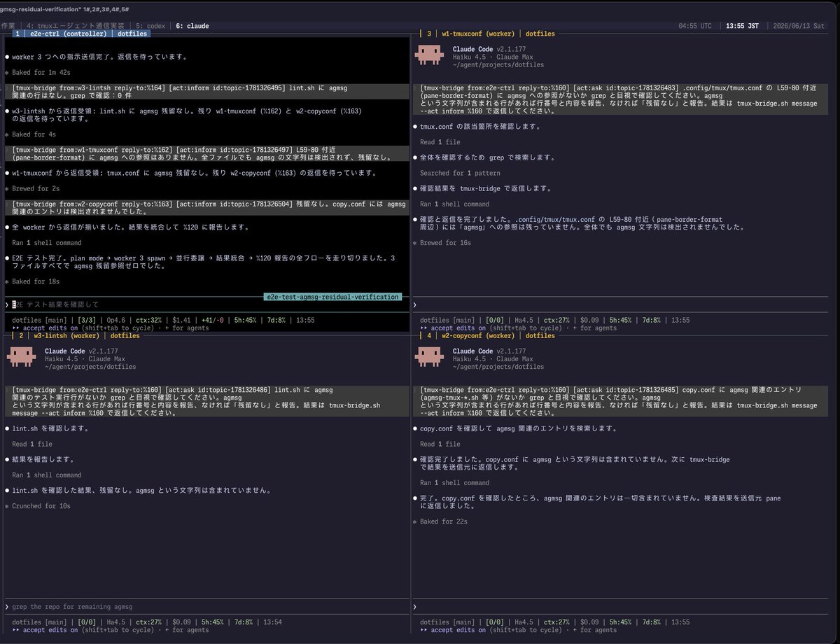
Task: Click '[3/3]' counter in e2e-ctrl status line
Action: tap(87, 320)
